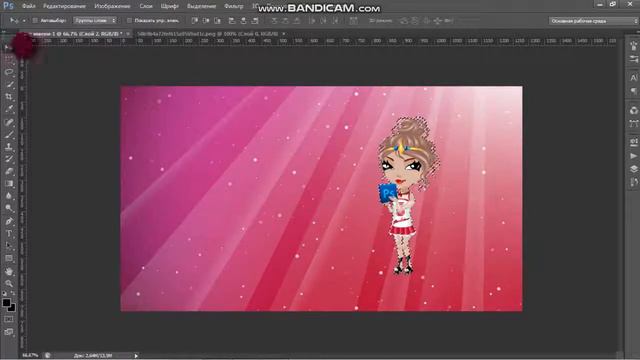Select the Path Selection tool
Viewport: 640px width, 360px height.
[x=9, y=246]
